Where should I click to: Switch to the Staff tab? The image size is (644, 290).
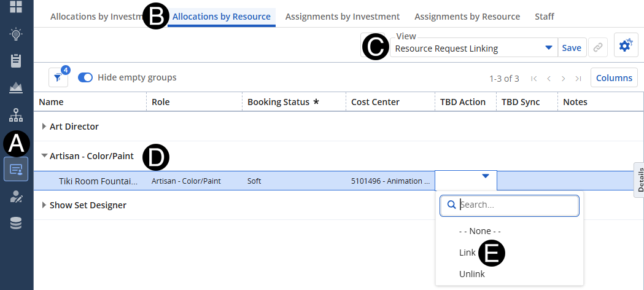point(544,17)
